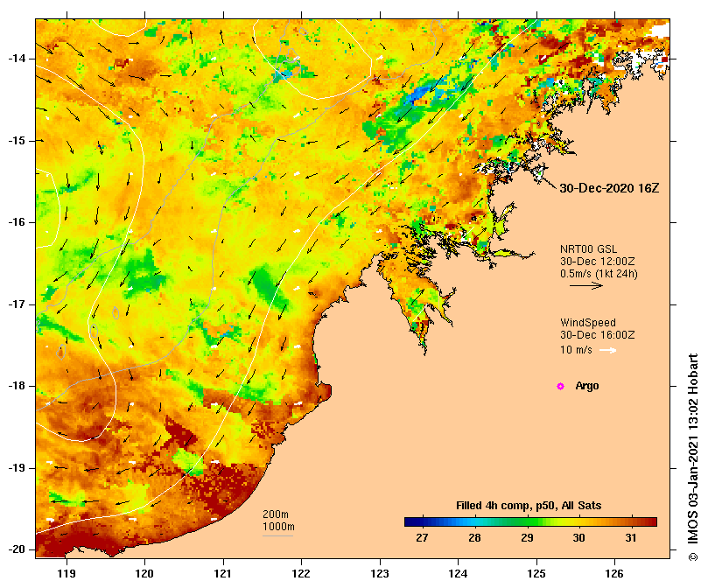Click latitude axis label '-16'
The width and height of the screenshot is (708, 588).
[17, 222]
